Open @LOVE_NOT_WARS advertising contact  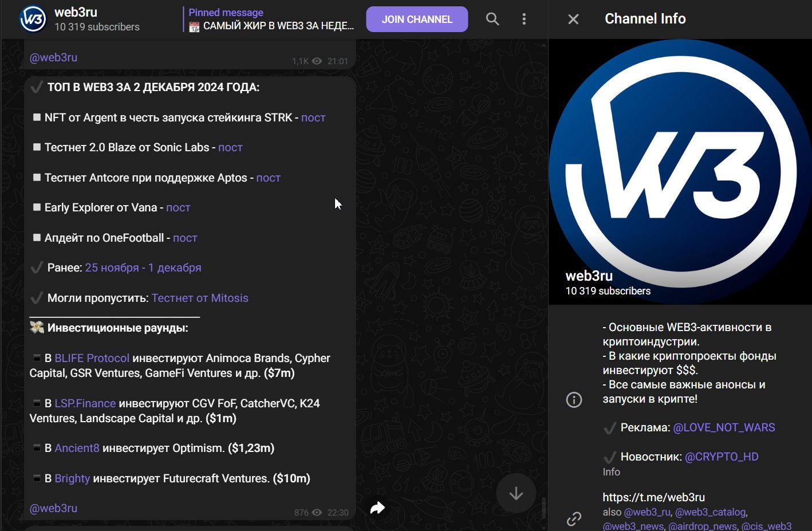click(724, 427)
